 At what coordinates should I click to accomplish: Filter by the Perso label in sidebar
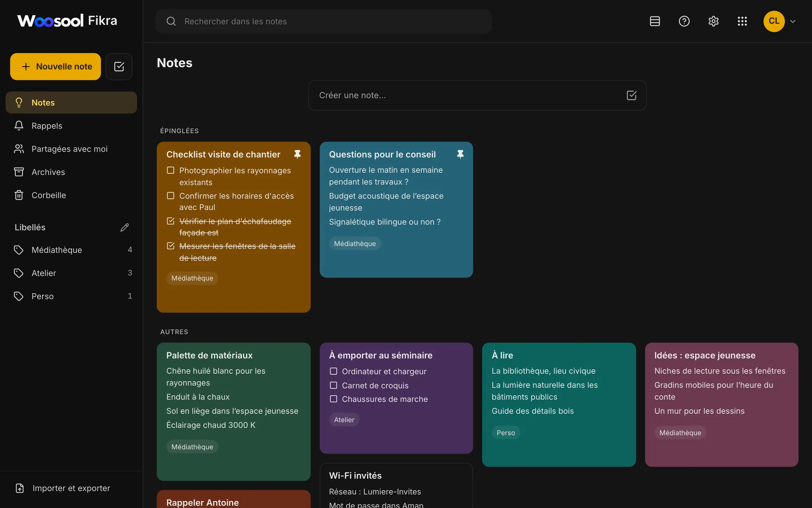click(x=71, y=296)
